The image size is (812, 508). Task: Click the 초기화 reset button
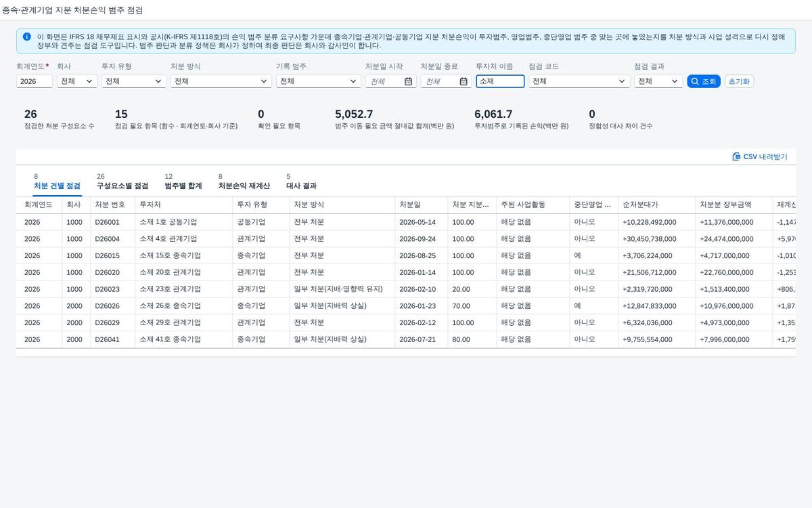click(x=739, y=81)
